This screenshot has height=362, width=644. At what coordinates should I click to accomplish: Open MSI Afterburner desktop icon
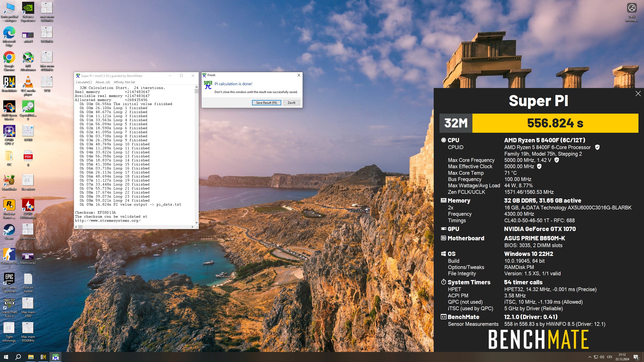point(28,61)
